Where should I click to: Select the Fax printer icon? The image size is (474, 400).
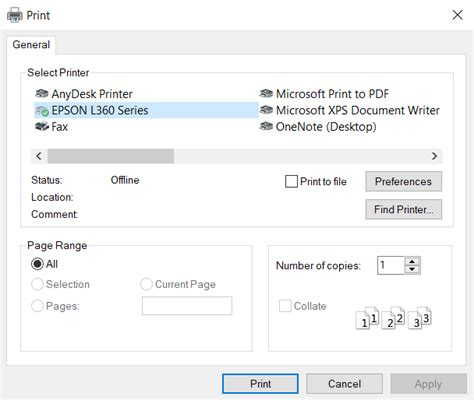pos(42,127)
